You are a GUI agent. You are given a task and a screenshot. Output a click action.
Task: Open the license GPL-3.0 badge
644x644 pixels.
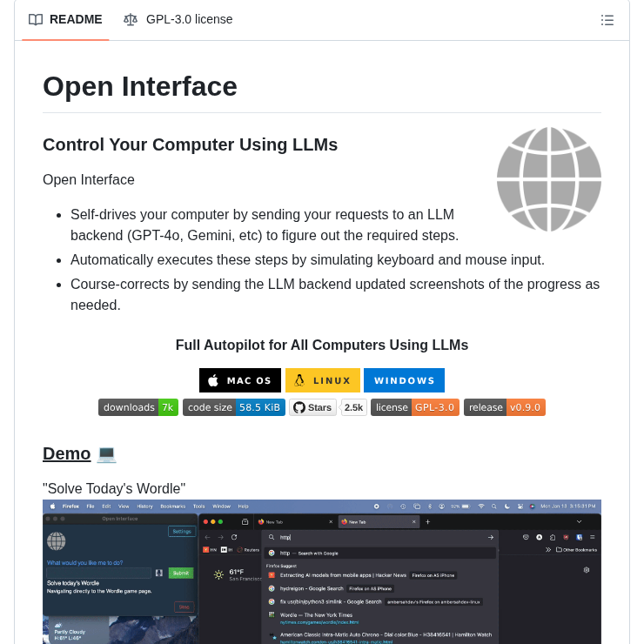click(x=415, y=407)
